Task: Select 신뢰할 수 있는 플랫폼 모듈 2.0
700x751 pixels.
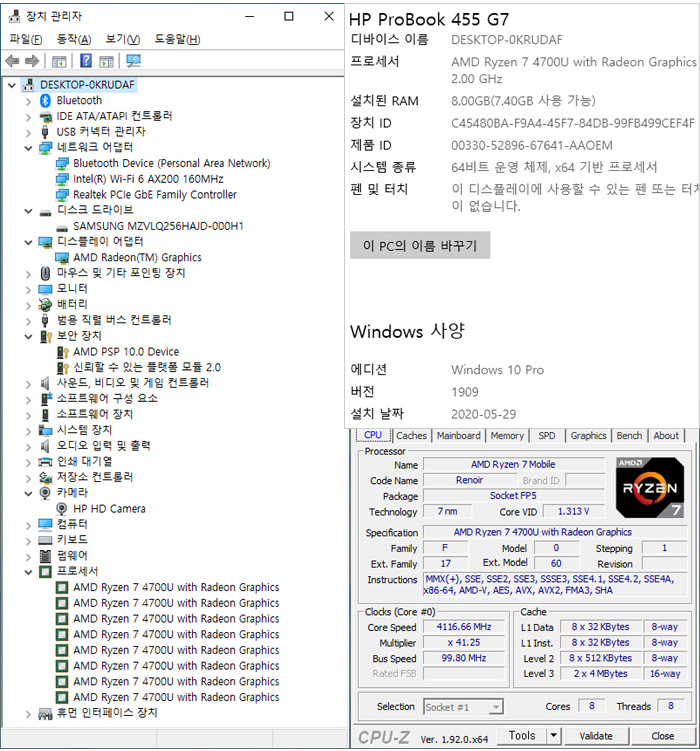Action: point(147,368)
